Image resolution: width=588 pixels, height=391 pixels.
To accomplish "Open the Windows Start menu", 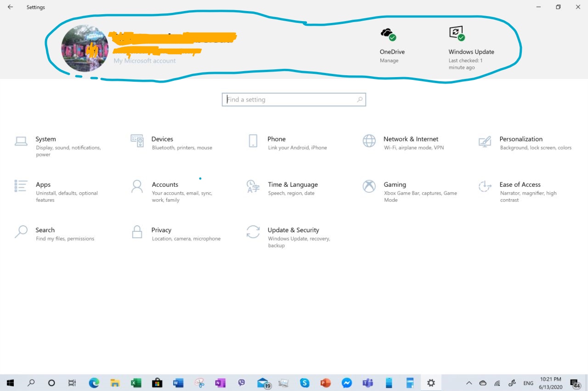I will [10, 383].
